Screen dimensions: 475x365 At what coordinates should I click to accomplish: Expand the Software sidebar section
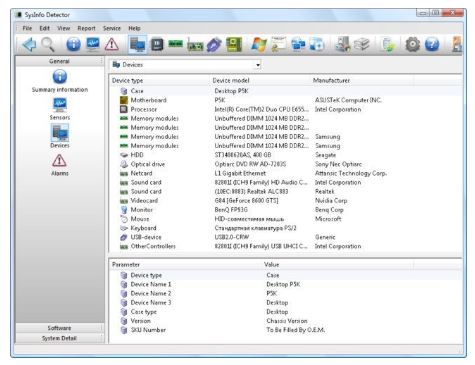(60, 328)
